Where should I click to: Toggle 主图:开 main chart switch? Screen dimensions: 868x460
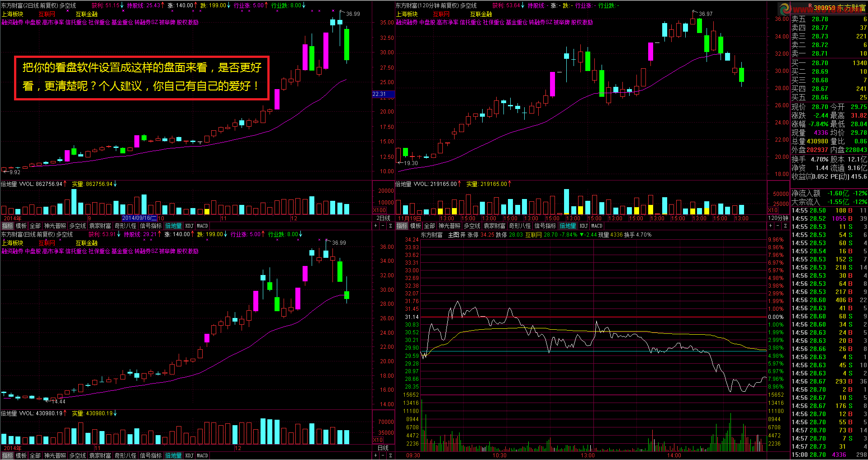click(456, 235)
